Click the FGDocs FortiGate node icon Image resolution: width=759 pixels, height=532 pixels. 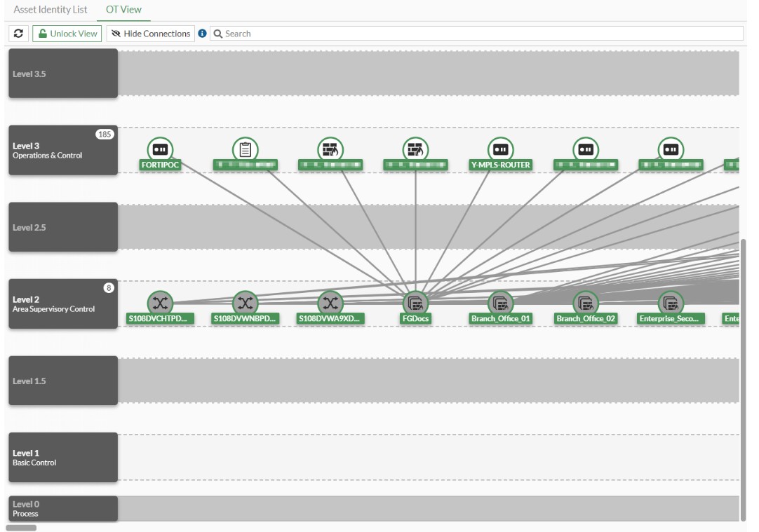[x=416, y=303]
